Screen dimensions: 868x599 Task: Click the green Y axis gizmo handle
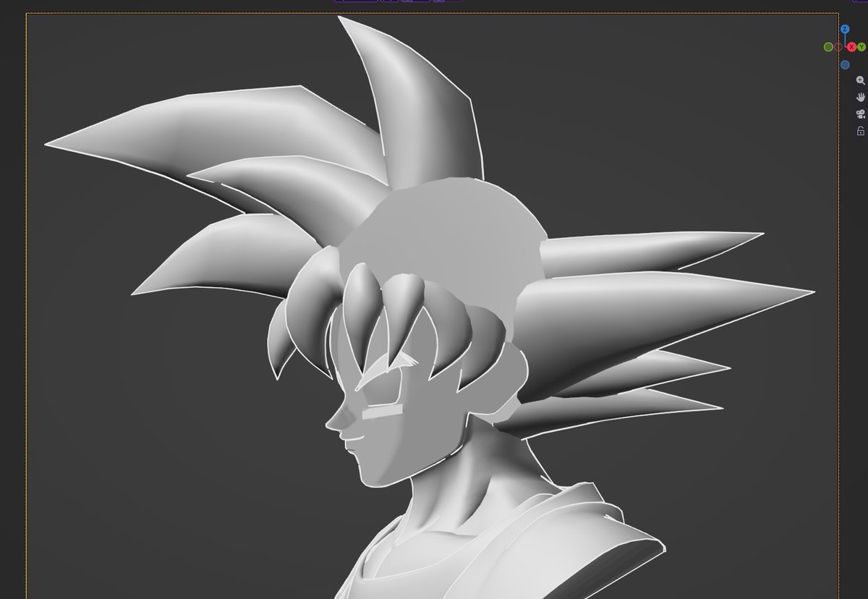click(861, 47)
